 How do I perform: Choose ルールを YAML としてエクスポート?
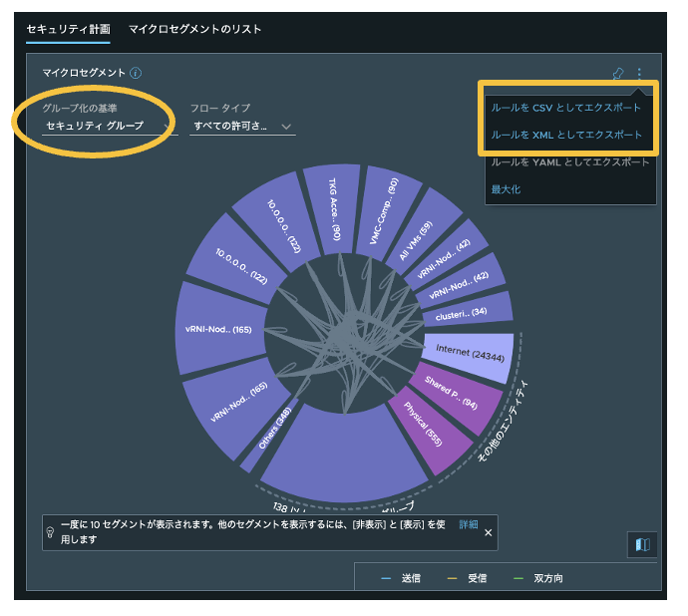(570, 161)
